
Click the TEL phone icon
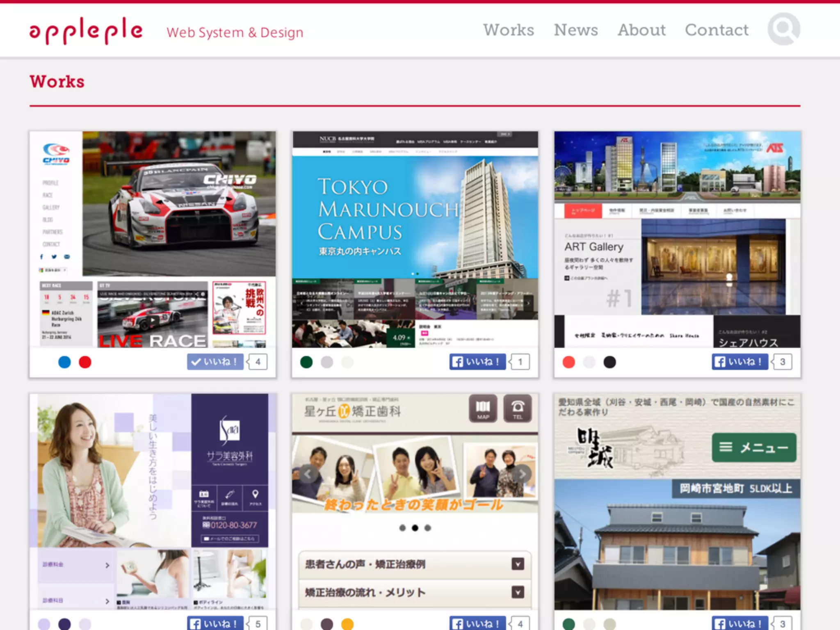click(517, 409)
